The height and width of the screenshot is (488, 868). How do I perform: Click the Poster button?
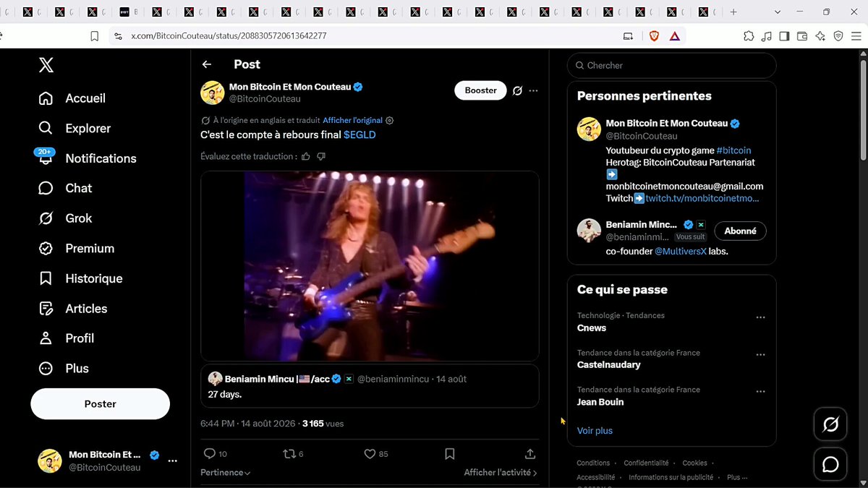[100, 404]
